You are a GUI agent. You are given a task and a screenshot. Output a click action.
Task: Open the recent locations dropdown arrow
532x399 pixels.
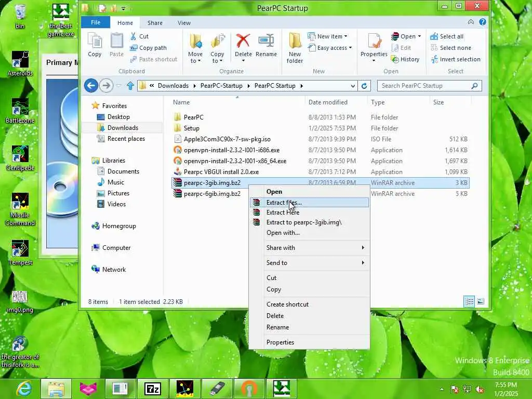click(x=119, y=86)
